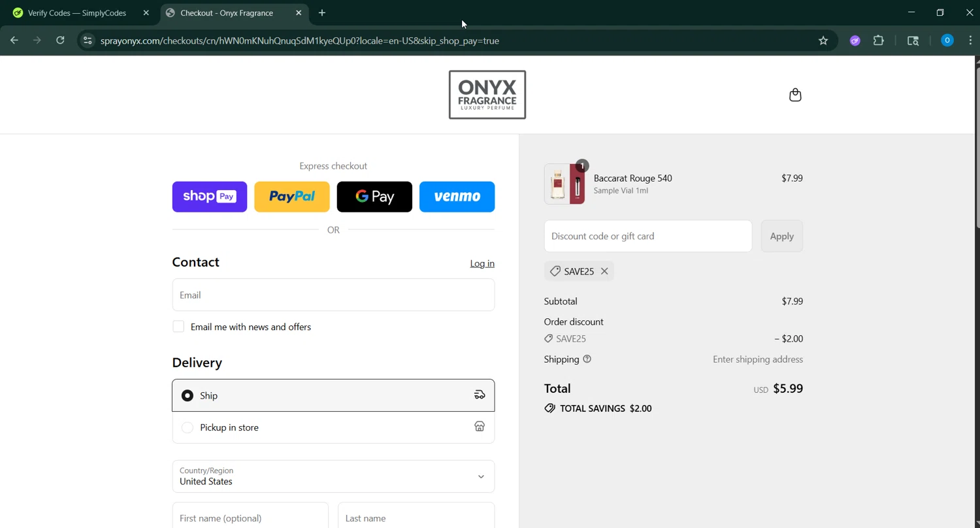Image resolution: width=980 pixels, height=528 pixels.
Task: Click the $7.99 subtotal value
Action: pyautogui.click(x=792, y=301)
